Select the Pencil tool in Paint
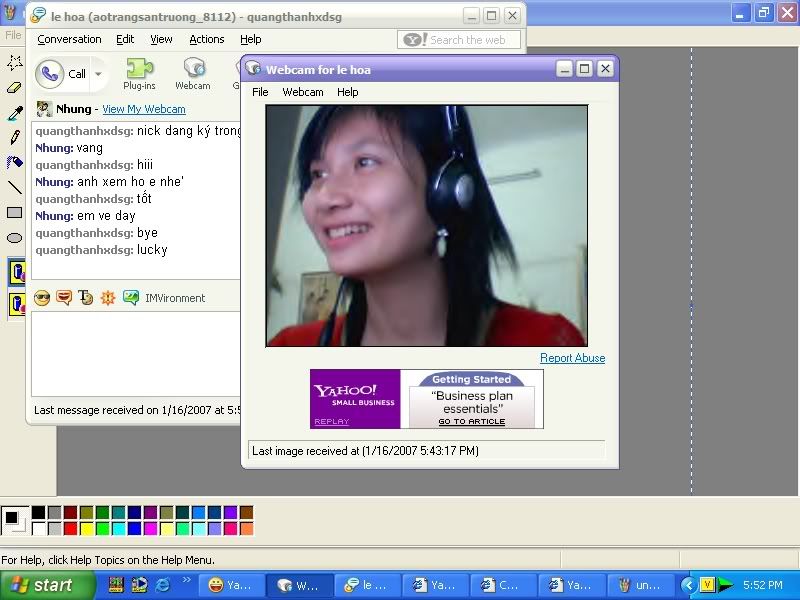This screenshot has width=800, height=600. click(14, 137)
